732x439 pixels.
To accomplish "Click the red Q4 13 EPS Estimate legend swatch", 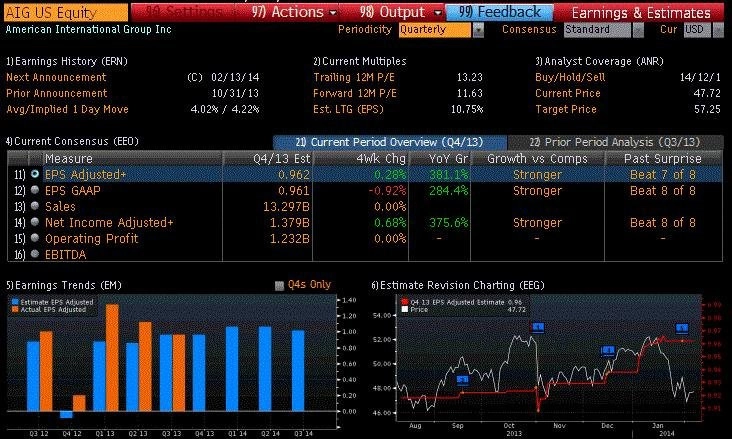I will pos(405,302).
